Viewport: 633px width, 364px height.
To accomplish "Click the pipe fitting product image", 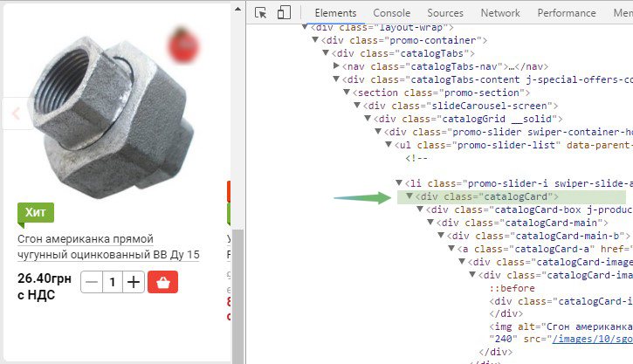I will click(x=113, y=118).
